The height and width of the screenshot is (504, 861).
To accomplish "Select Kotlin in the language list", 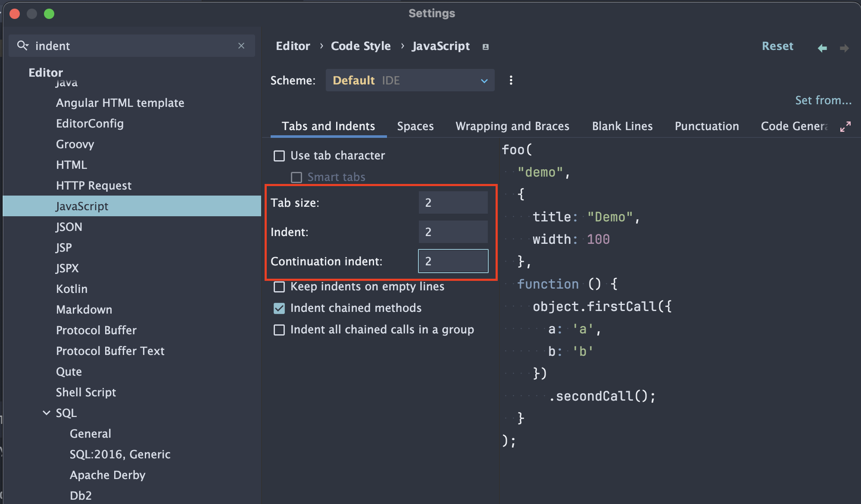I will coord(72,289).
